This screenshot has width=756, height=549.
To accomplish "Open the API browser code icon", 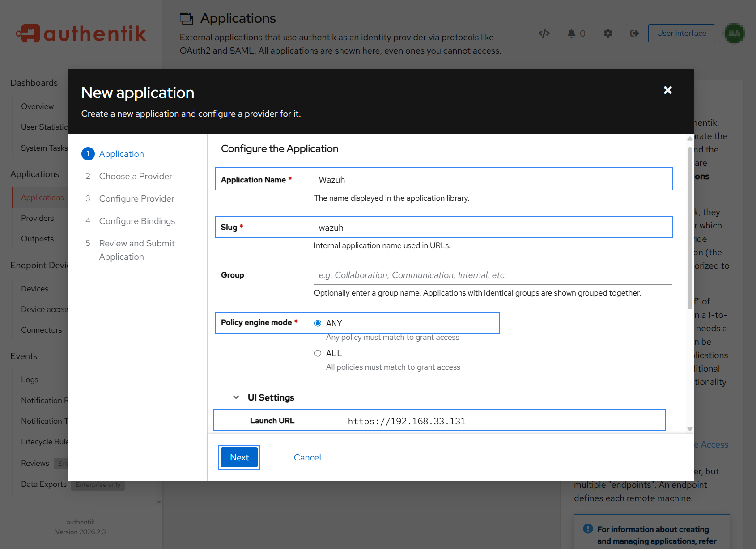I will tap(544, 33).
